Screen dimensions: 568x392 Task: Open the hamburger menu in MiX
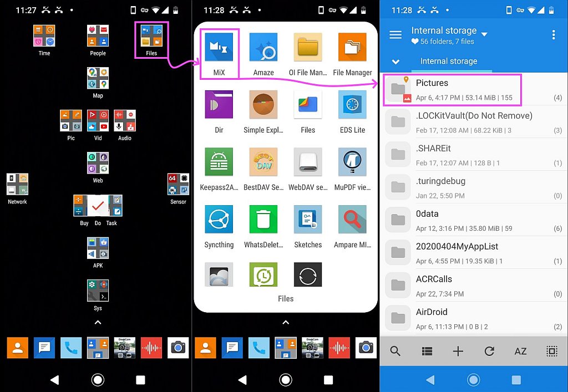pos(395,35)
